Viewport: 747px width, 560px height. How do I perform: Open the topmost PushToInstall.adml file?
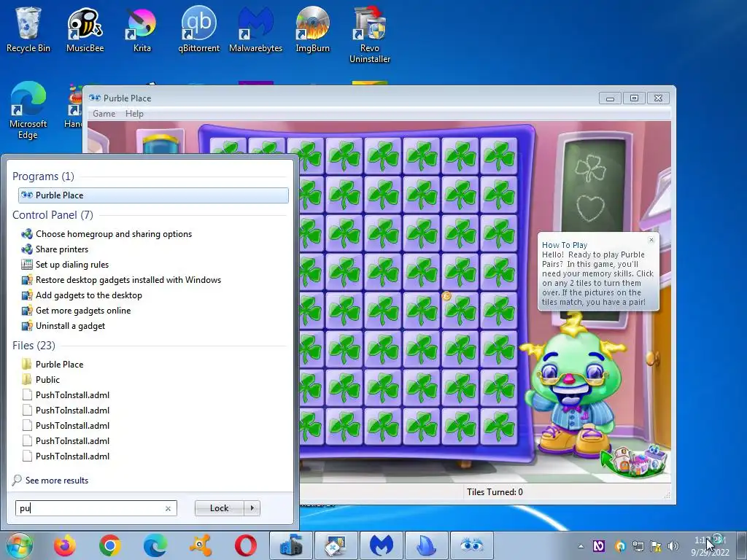(72, 394)
